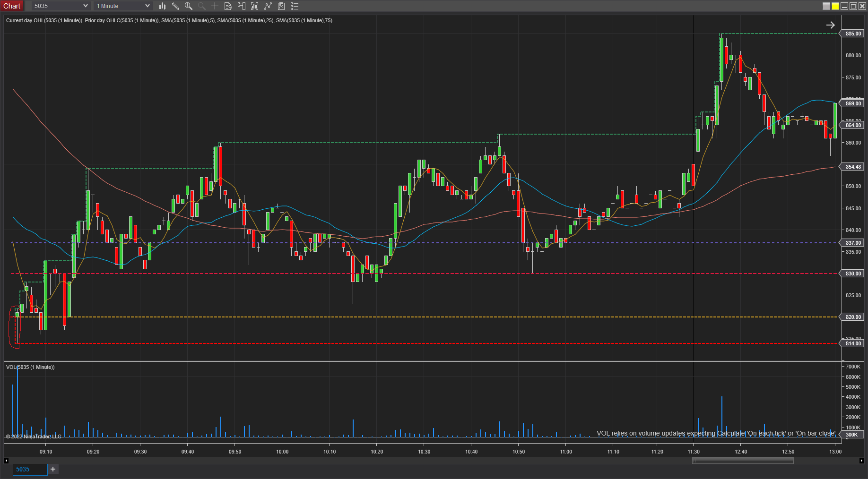Image resolution: width=868 pixels, height=479 pixels.
Task: Maximize the chart window
Action: [x=853, y=6]
